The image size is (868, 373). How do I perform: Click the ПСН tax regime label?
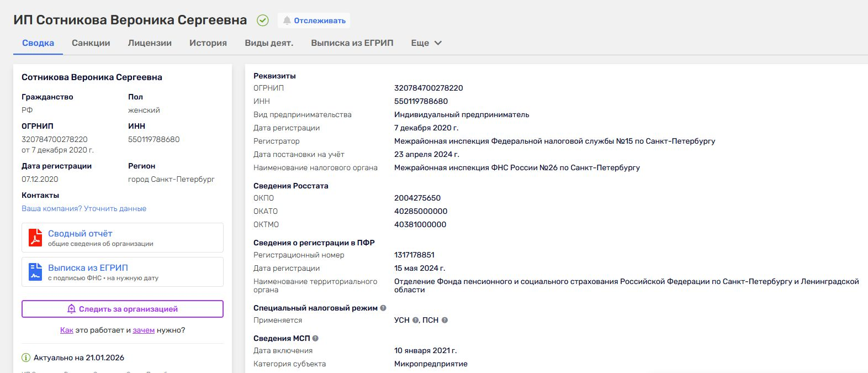coord(431,320)
